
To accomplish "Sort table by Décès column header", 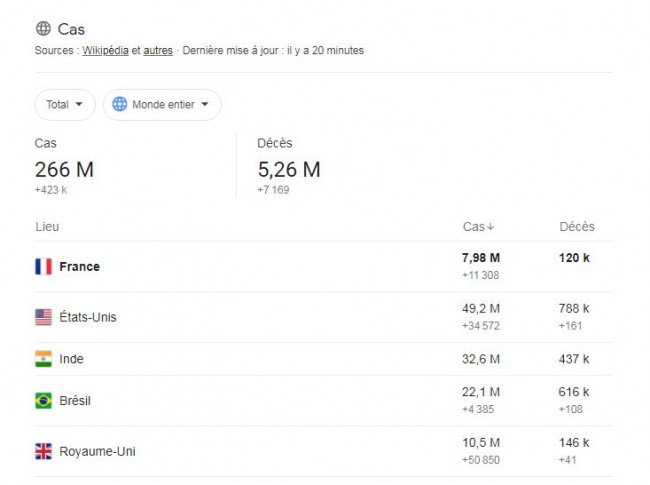I will click(577, 226).
